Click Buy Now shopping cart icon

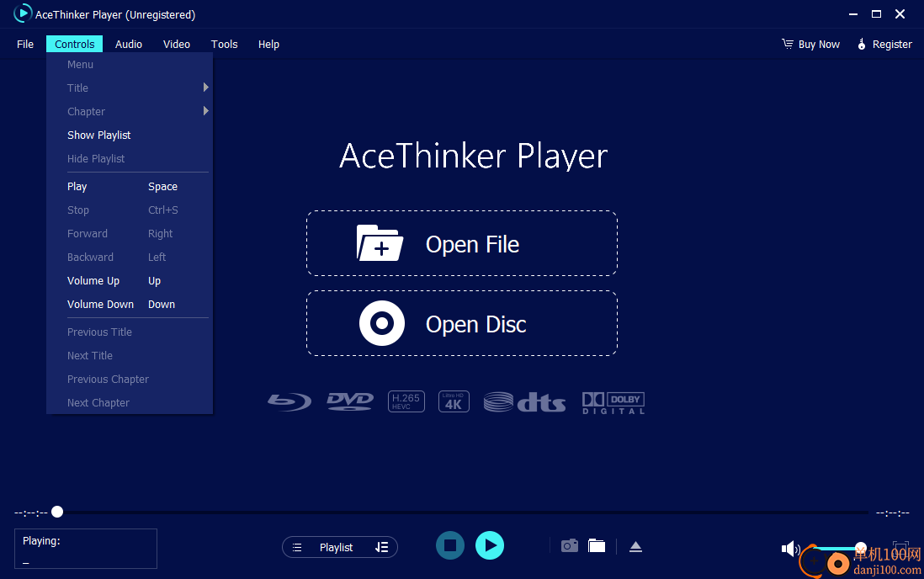pyautogui.click(x=788, y=44)
